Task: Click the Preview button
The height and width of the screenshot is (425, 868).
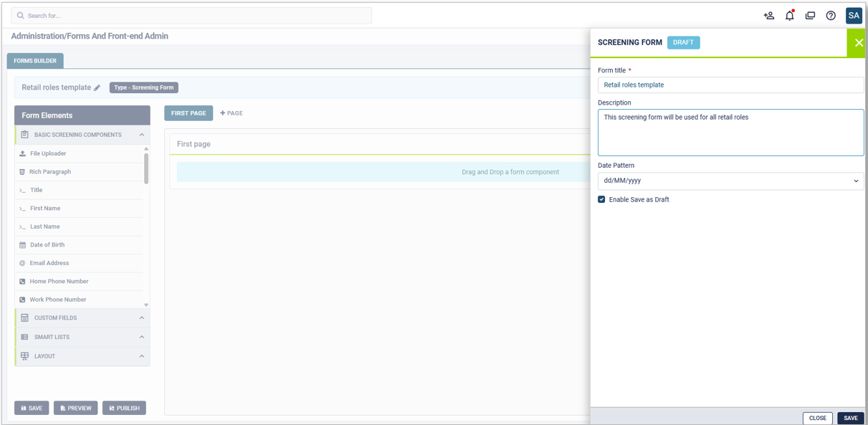Action: pos(75,408)
